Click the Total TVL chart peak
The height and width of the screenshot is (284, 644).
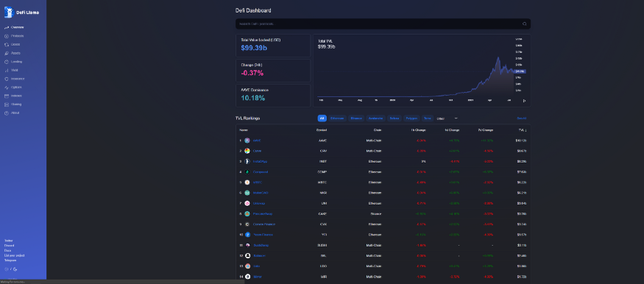pos(498,58)
